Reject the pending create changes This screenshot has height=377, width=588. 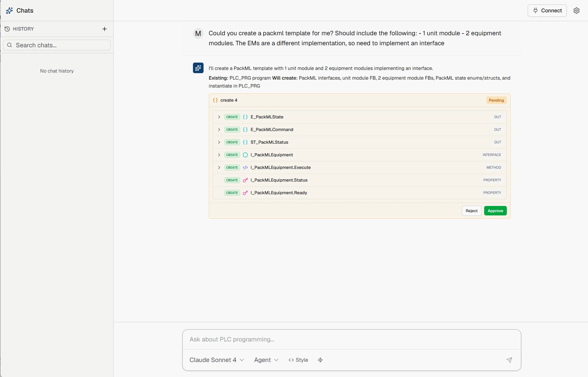pyautogui.click(x=471, y=211)
